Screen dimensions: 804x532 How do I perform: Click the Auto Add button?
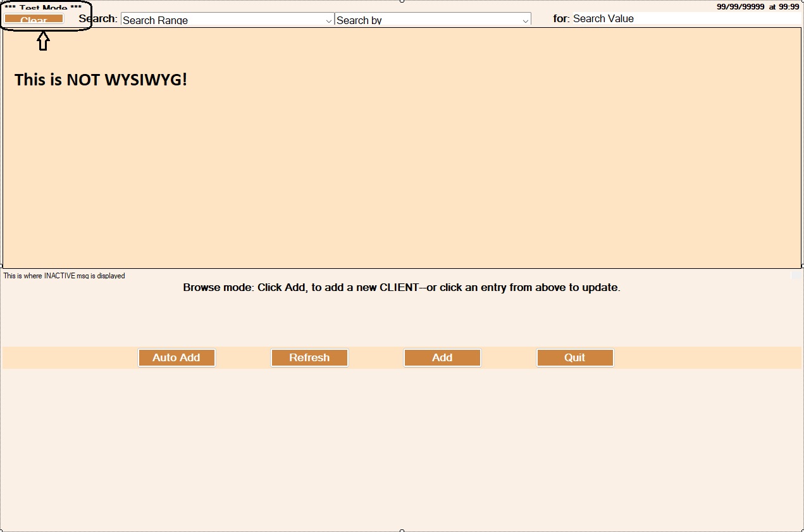click(x=176, y=357)
